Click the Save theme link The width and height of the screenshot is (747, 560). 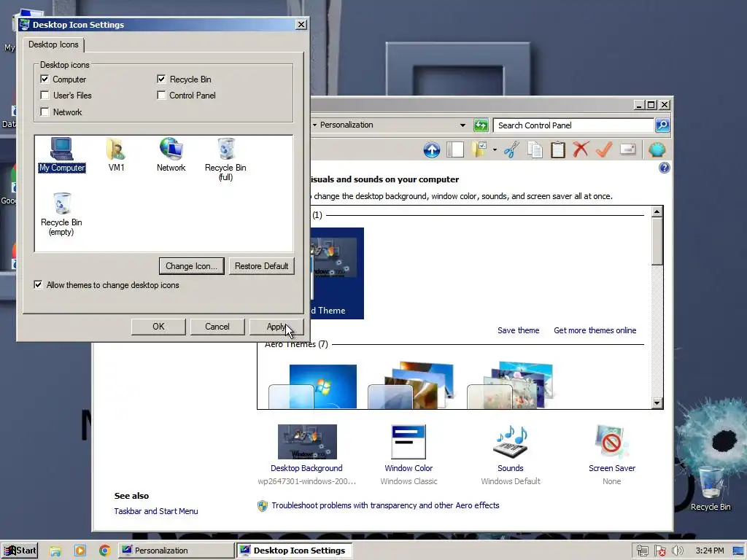(519, 330)
